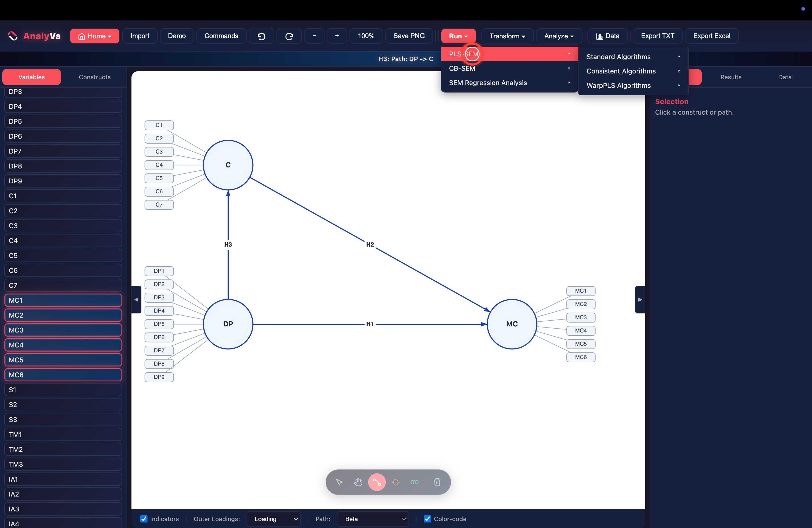Click the MC6 indicator box on canvas
The width and height of the screenshot is (812, 528).
coord(581,357)
